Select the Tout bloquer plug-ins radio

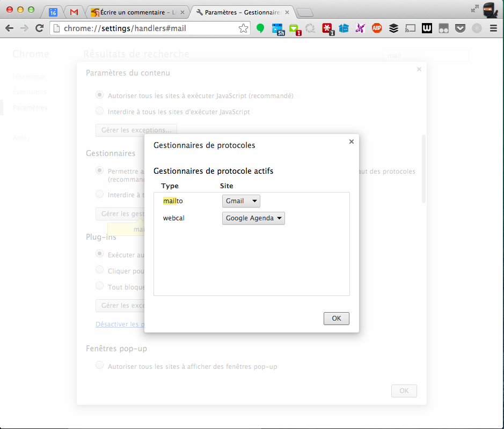coord(100,286)
